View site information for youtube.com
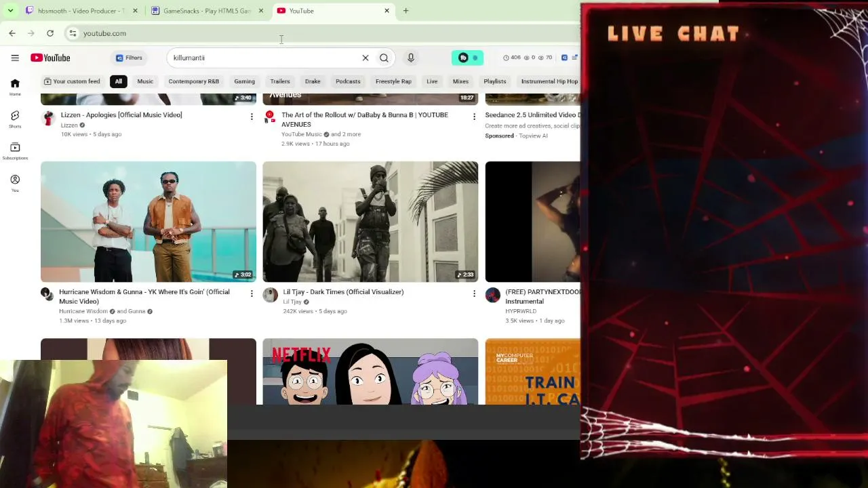Image resolution: width=868 pixels, height=488 pixels. [73, 33]
